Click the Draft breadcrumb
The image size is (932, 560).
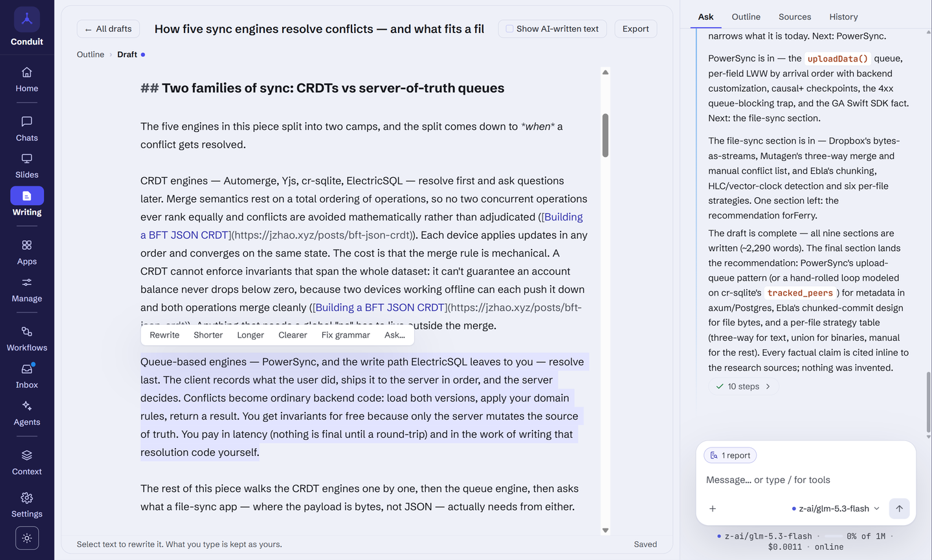pos(127,54)
